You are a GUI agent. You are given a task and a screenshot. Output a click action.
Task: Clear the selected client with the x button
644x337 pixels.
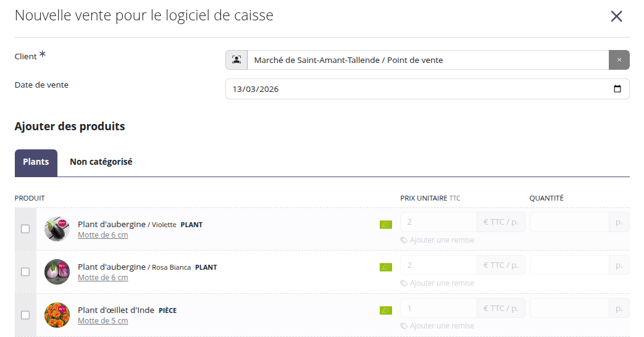pos(619,60)
